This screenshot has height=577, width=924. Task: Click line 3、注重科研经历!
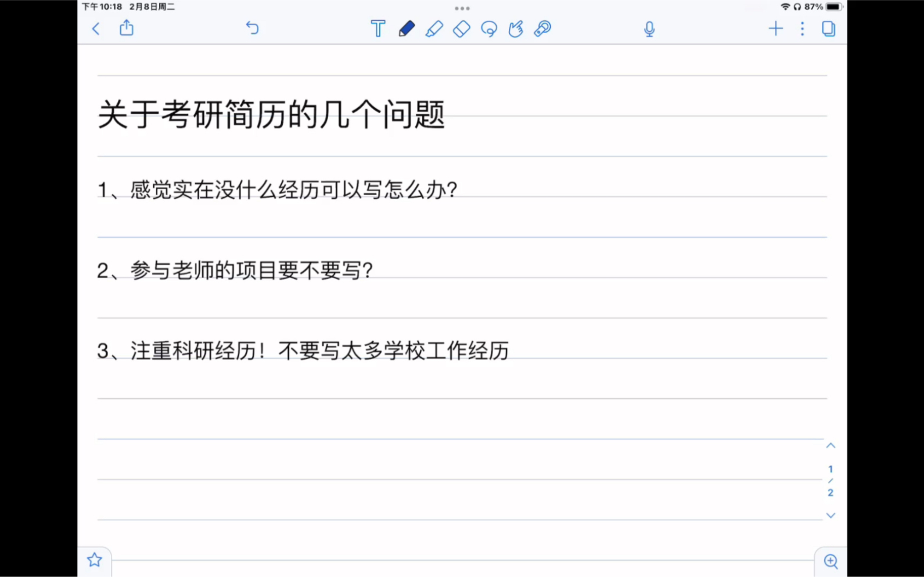(181, 351)
